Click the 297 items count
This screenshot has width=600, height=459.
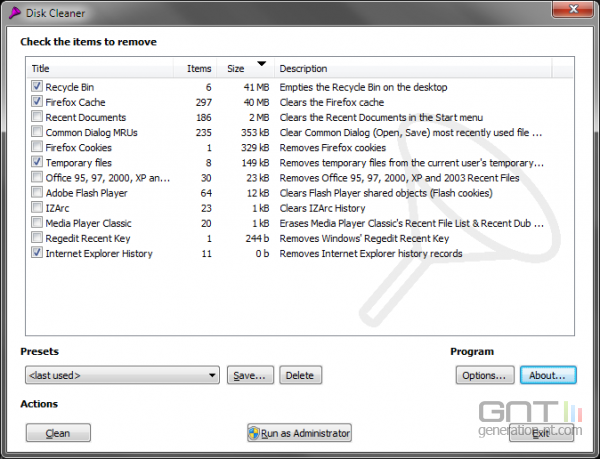(x=204, y=103)
